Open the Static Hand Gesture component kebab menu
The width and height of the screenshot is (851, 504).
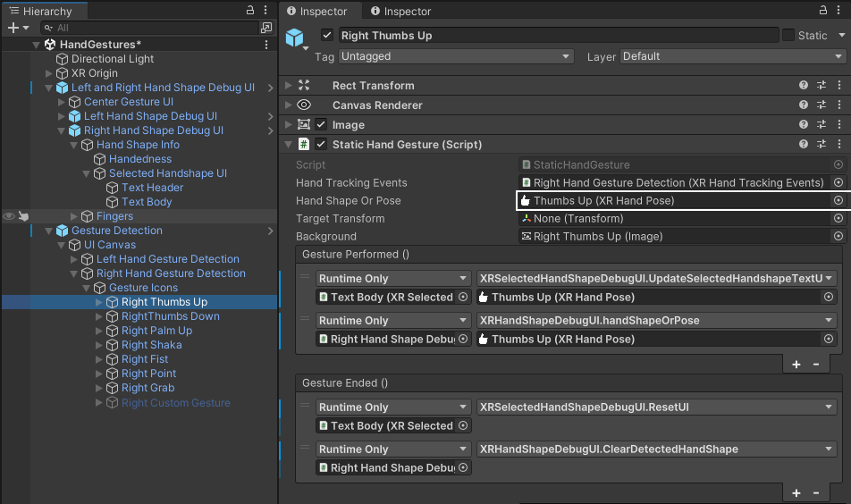click(839, 145)
